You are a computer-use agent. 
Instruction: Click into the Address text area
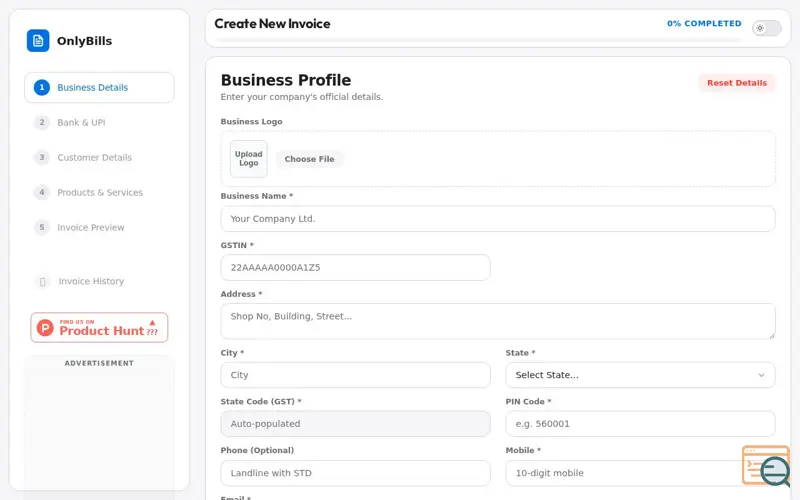tap(498, 321)
